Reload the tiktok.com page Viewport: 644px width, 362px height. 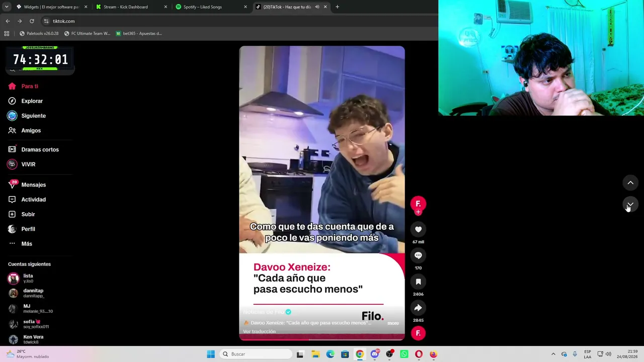coord(32,21)
